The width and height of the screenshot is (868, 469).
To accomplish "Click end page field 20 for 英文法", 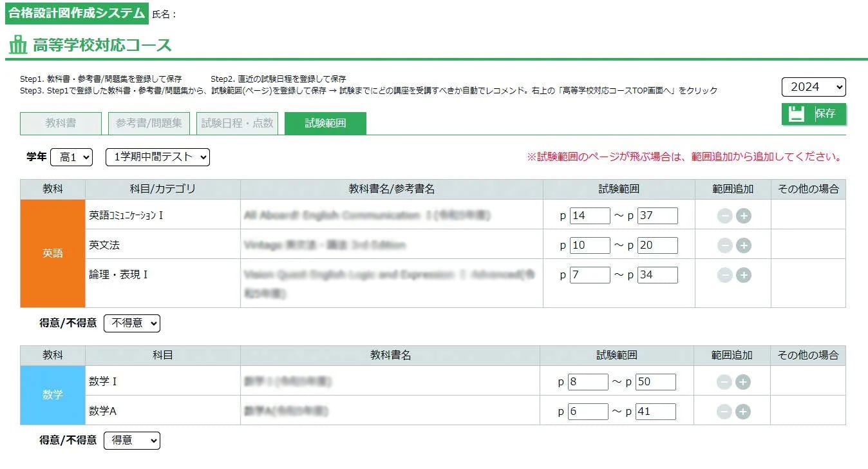I will (x=657, y=245).
